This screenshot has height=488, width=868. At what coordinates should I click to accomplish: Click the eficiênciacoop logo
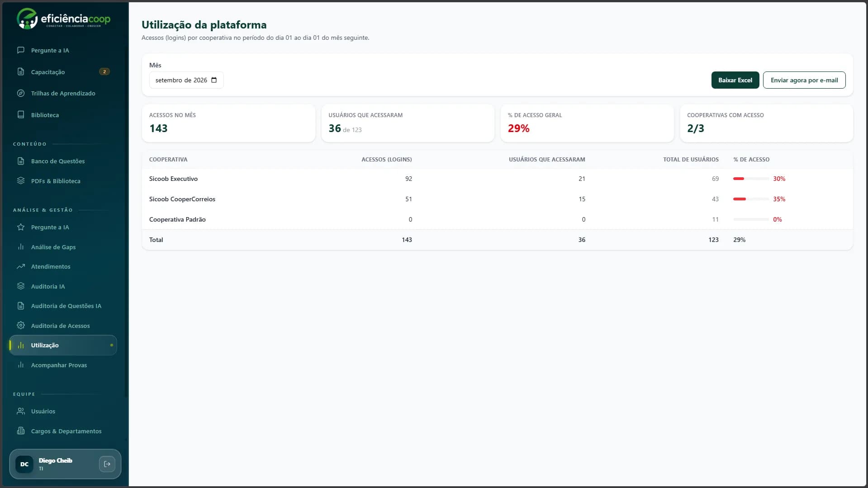point(64,19)
